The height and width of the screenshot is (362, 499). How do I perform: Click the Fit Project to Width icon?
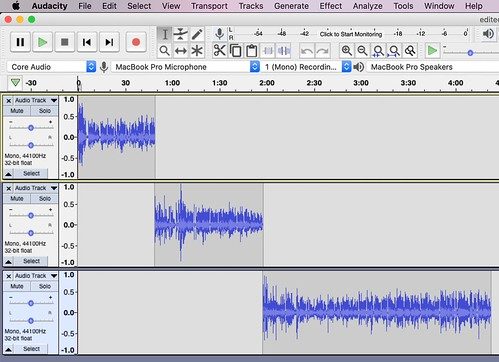point(394,51)
